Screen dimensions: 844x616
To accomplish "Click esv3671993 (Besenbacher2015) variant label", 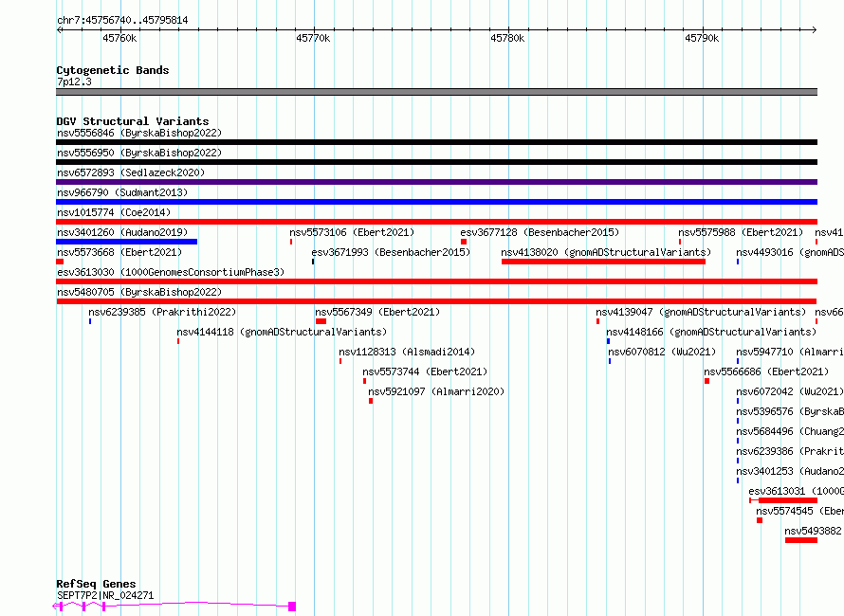I will pos(391,252).
